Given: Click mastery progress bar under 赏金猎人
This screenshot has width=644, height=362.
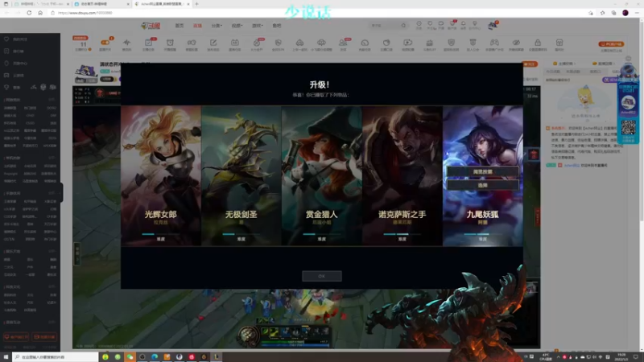Looking at the screenshot, I should (321, 234).
